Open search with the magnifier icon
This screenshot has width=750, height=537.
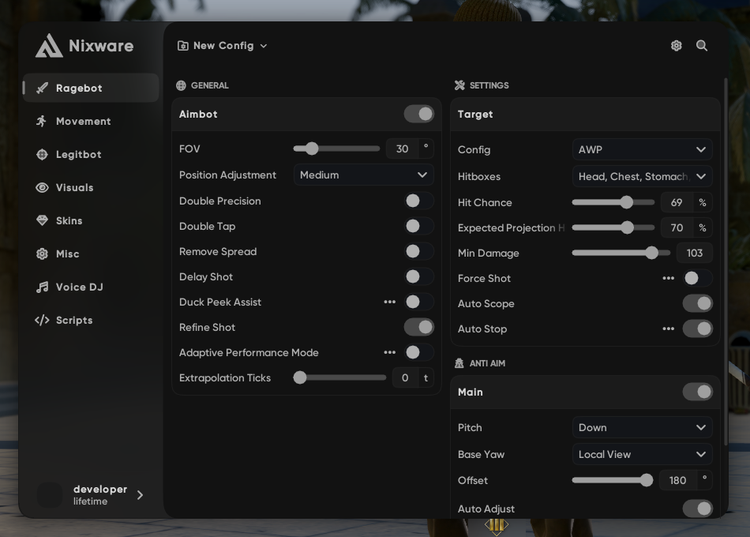[x=702, y=45]
